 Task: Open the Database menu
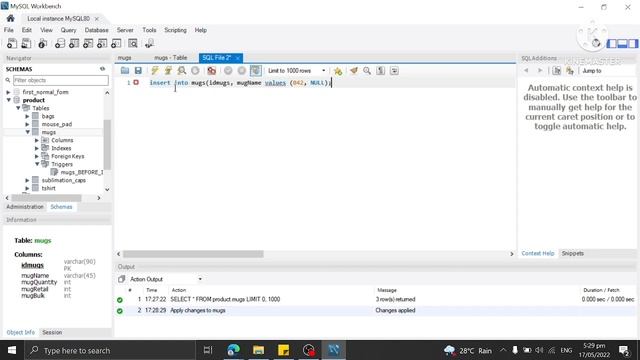click(96, 30)
